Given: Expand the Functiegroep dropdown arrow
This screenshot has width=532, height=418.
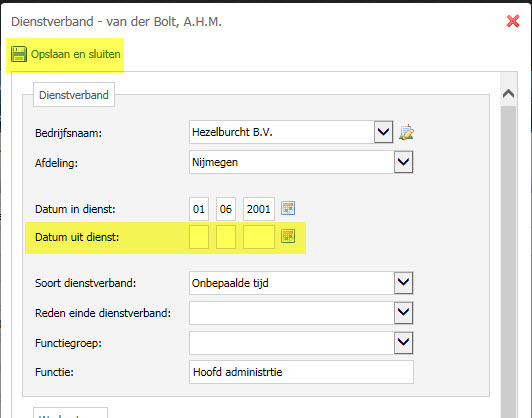Looking at the screenshot, I should (x=403, y=343).
